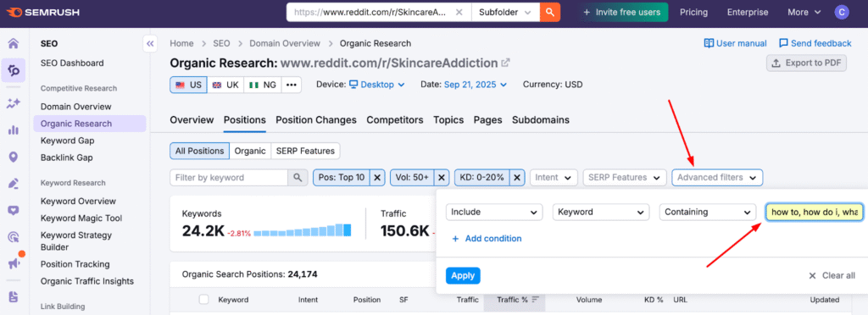
Task: Open the Intent filter dropdown
Action: click(x=554, y=177)
